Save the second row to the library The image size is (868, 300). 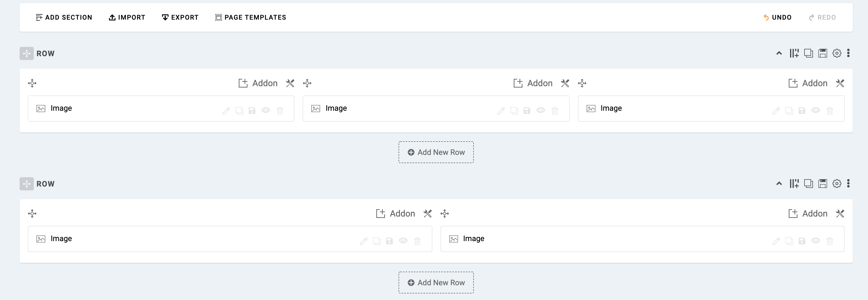[x=822, y=184]
